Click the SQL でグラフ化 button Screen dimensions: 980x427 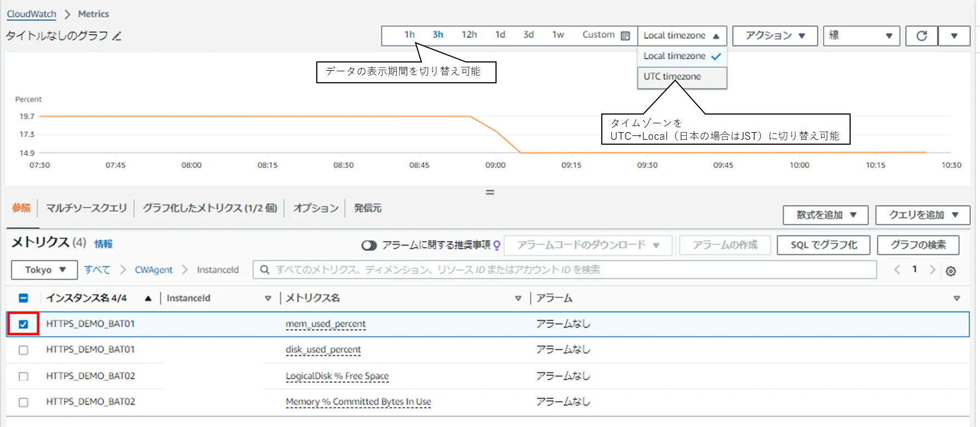pyautogui.click(x=823, y=245)
